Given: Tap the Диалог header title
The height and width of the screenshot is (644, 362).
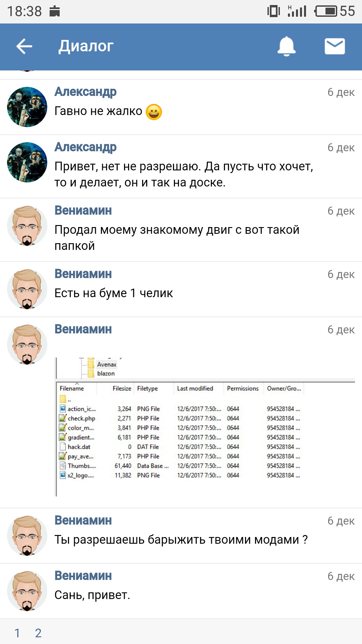Looking at the screenshot, I should coord(86,46).
